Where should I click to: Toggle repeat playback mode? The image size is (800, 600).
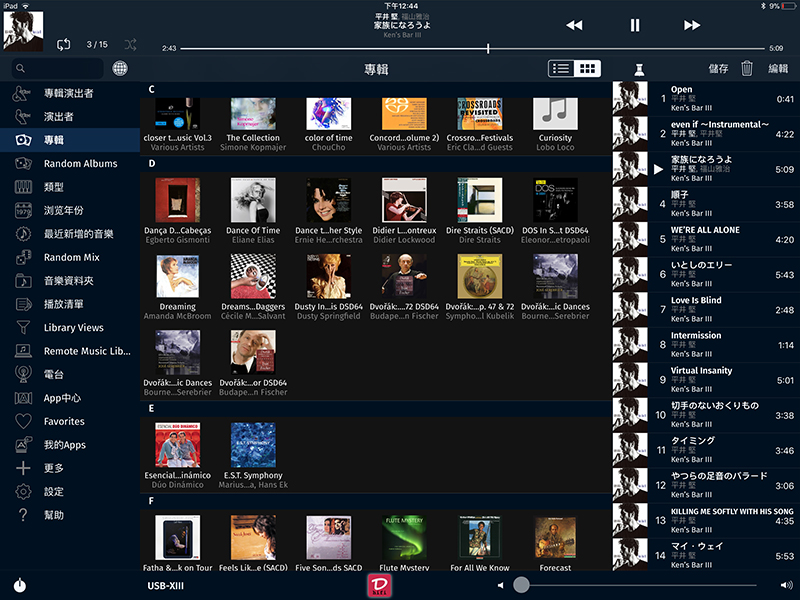(x=64, y=44)
